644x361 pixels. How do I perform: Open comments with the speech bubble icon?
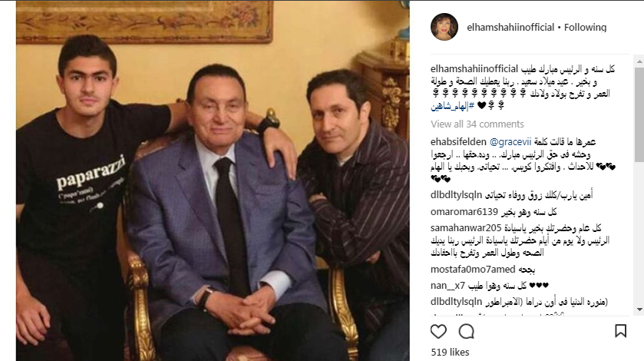pyautogui.click(x=467, y=331)
